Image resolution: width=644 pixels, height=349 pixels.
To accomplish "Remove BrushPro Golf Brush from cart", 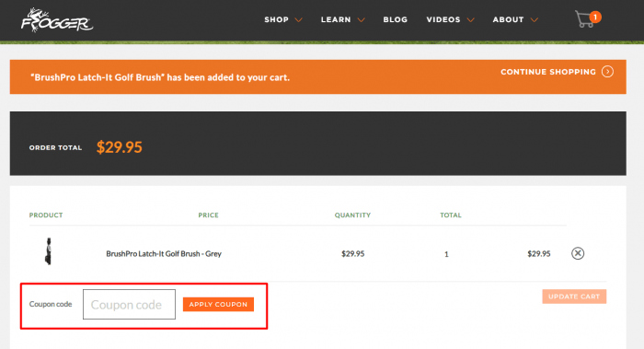I will point(578,253).
